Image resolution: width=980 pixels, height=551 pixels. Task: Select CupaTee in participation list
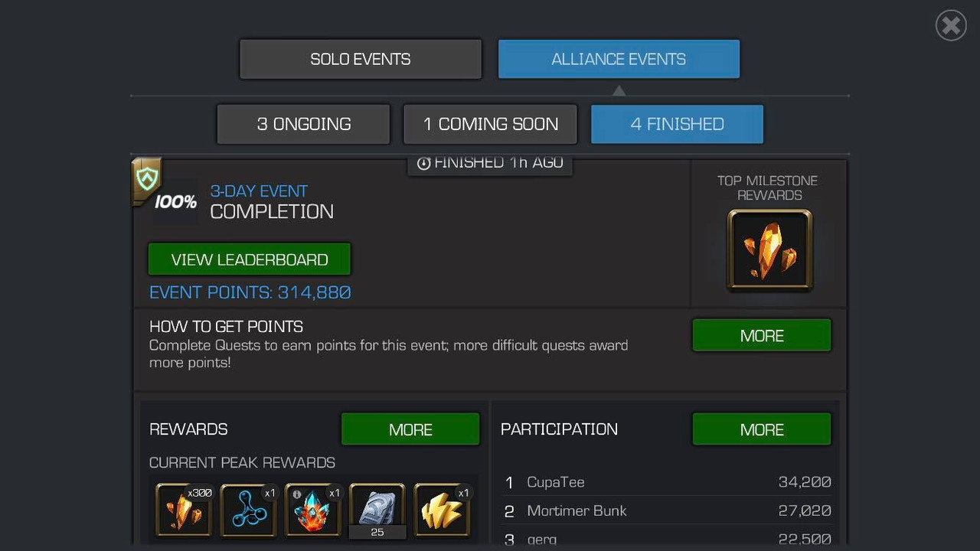(x=668, y=482)
